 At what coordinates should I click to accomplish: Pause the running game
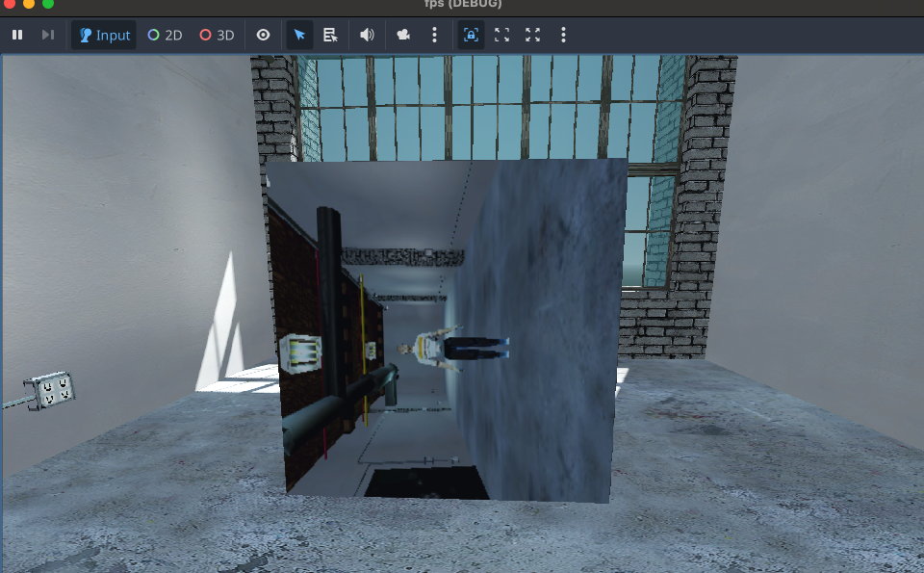[x=17, y=35]
